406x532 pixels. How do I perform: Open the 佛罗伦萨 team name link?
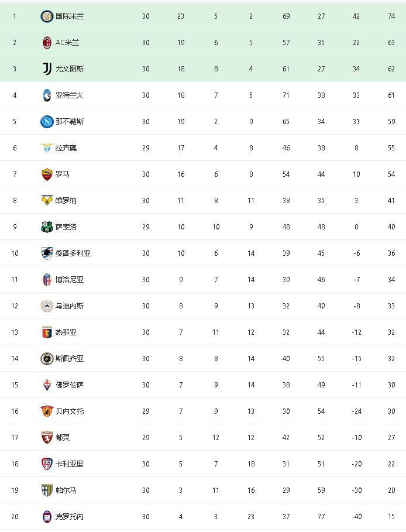70,385
